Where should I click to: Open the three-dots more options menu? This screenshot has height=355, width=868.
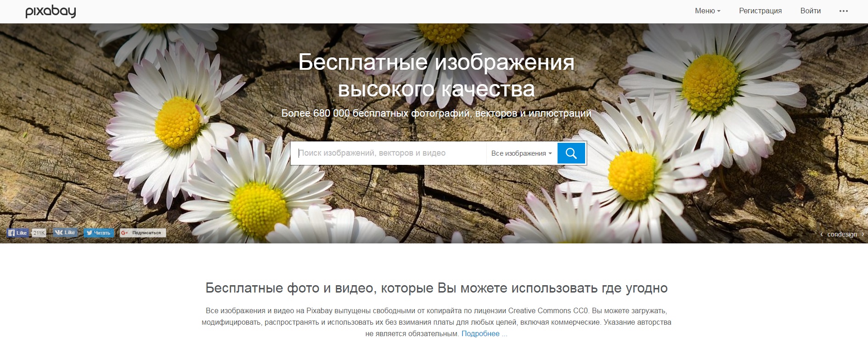point(843,11)
